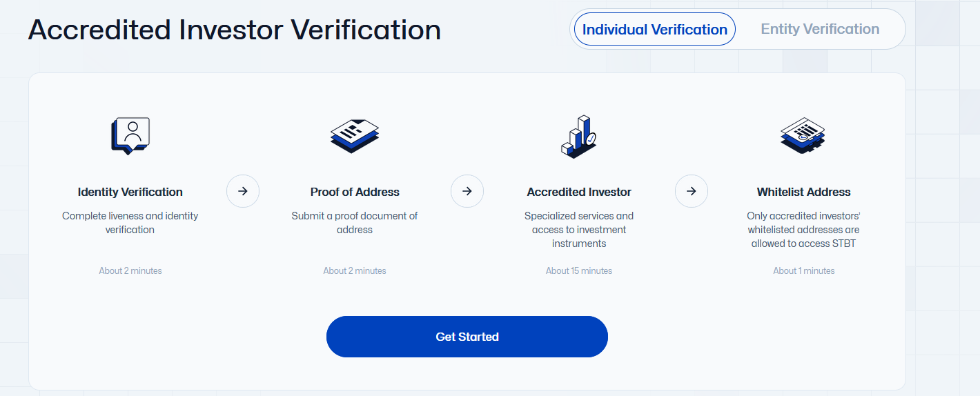Click the Accredited Investor Verification page heading
The width and height of the screenshot is (980, 396).
click(235, 30)
